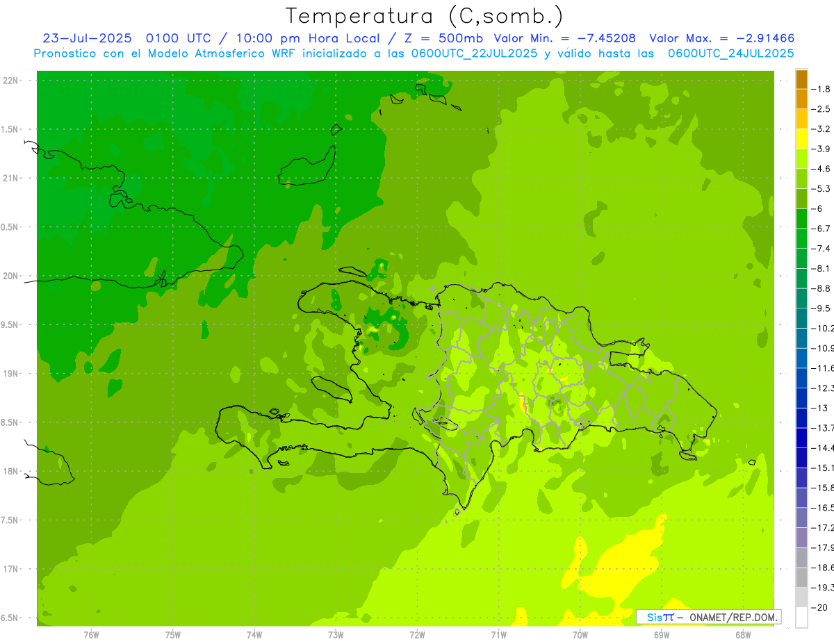Click the '-3.9' colorbar value

pos(821,149)
